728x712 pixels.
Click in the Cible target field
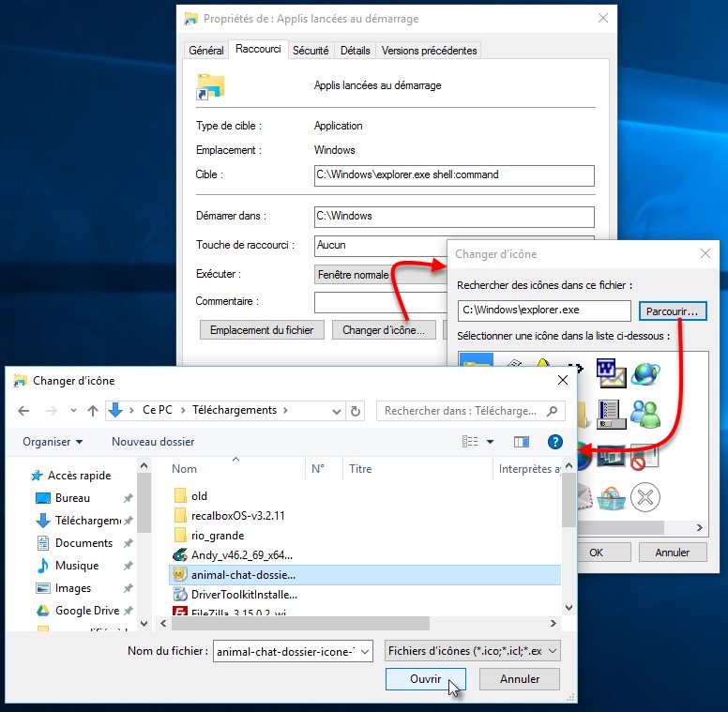point(454,174)
